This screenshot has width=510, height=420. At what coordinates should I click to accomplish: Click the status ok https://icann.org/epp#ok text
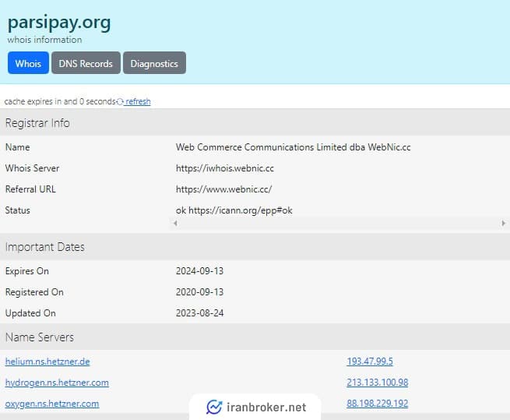pos(234,210)
